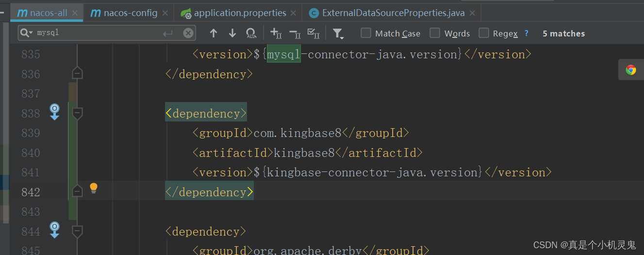Click the opening dependency tag on line 844
The image size is (644, 255).
(x=206, y=231)
